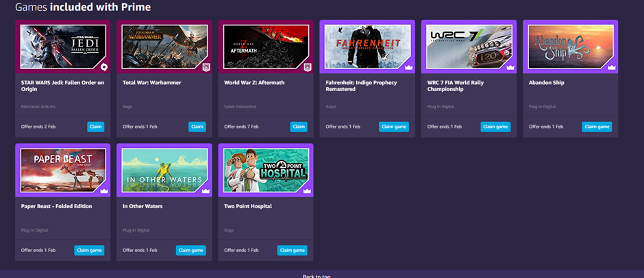
Task: Click 'Offer ends 1 Feb' on Total War card
Action: pos(140,127)
